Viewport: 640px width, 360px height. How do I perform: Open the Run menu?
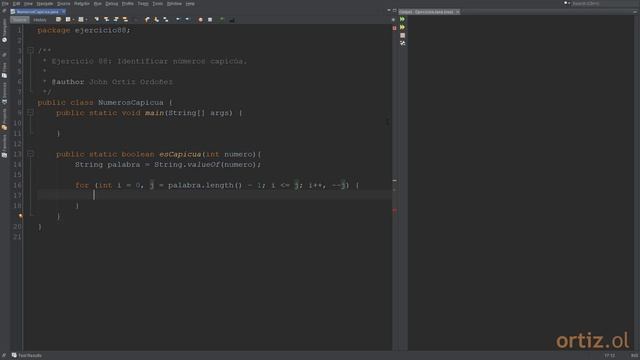(98, 4)
